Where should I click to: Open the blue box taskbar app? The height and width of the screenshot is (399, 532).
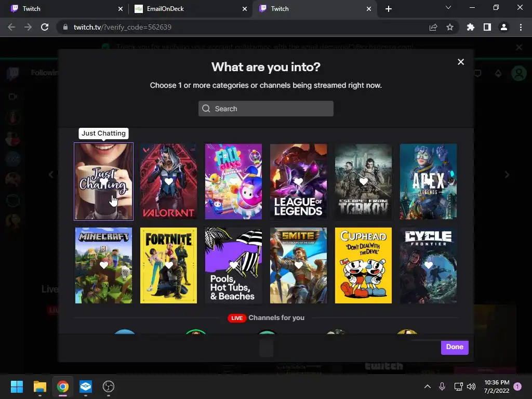click(86, 387)
